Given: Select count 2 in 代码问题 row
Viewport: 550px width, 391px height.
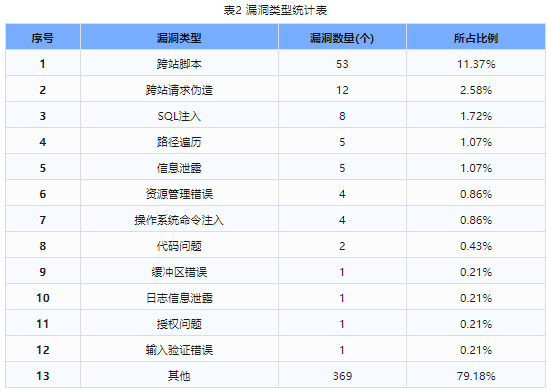Looking at the screenshot, I should (342, 245).
